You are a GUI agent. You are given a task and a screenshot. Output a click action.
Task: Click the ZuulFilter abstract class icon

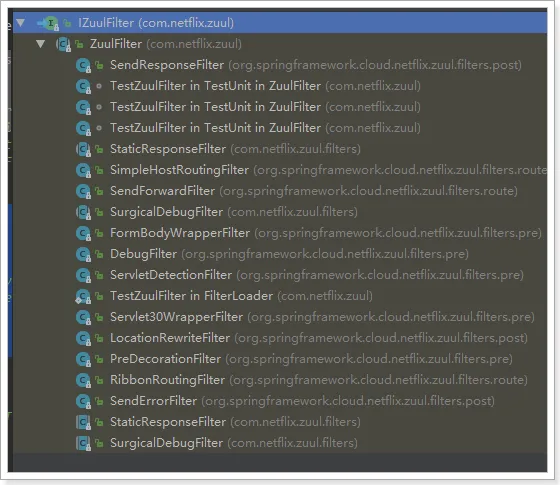click(x=64, y=44)
